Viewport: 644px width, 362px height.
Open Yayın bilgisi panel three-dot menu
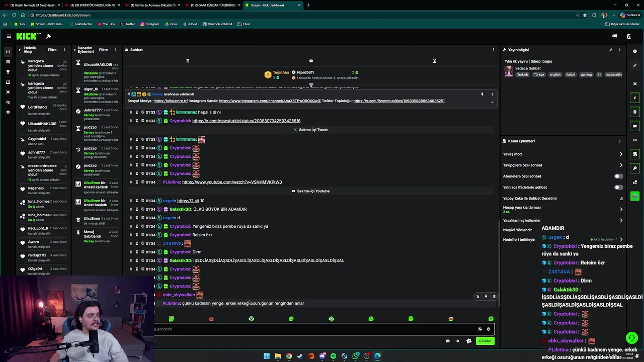(620, 50)
